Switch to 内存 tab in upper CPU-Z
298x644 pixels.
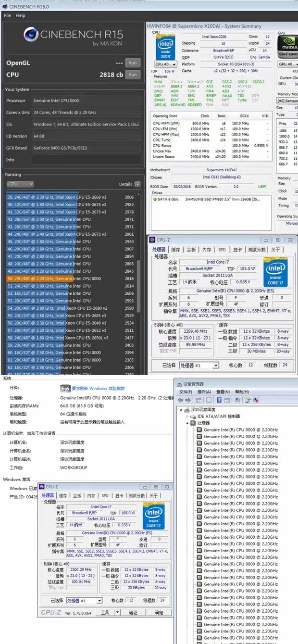[207, 250]
